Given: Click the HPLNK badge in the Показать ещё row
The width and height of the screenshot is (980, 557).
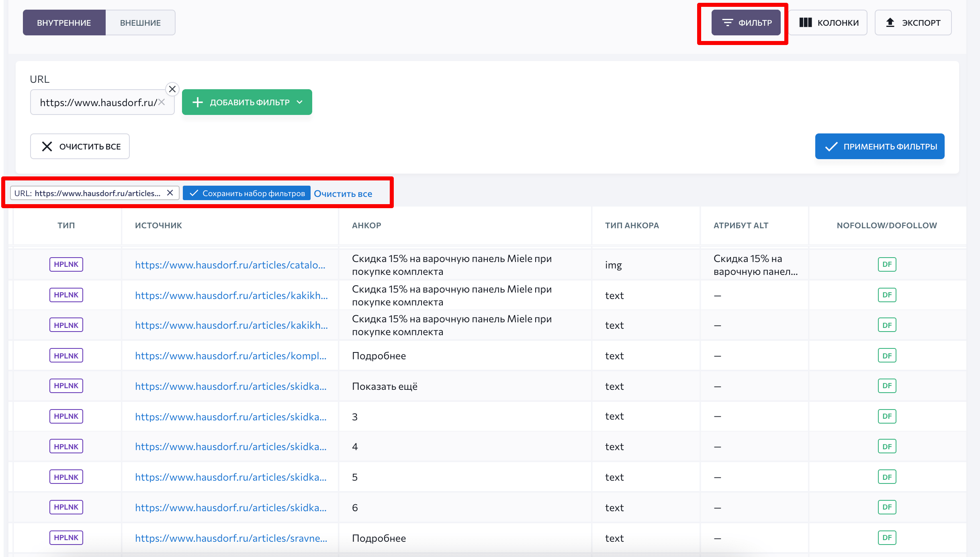Looking at the screenshot, I should click(66, 386).
